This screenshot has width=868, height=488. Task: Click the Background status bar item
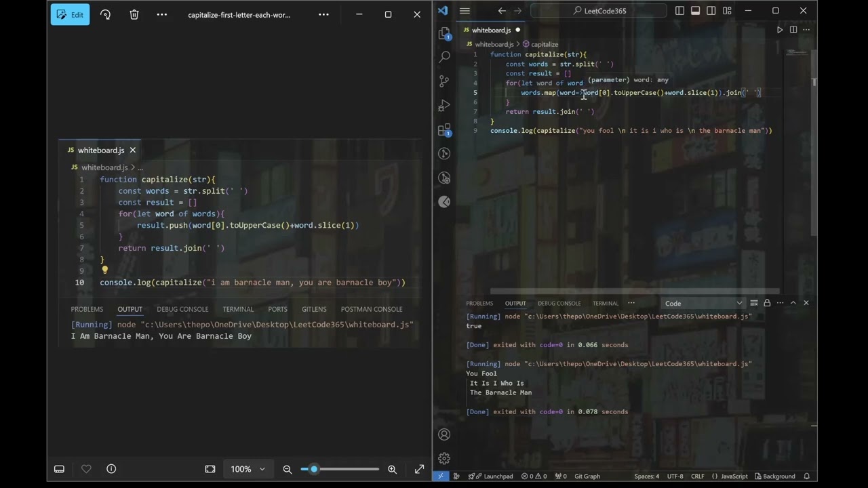coord(774,476)
